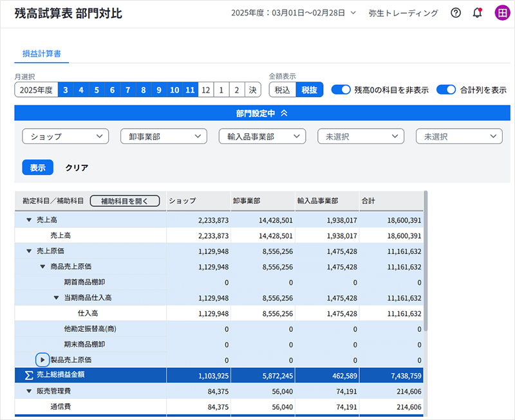Click the 表示 button

tap(37, 167)
